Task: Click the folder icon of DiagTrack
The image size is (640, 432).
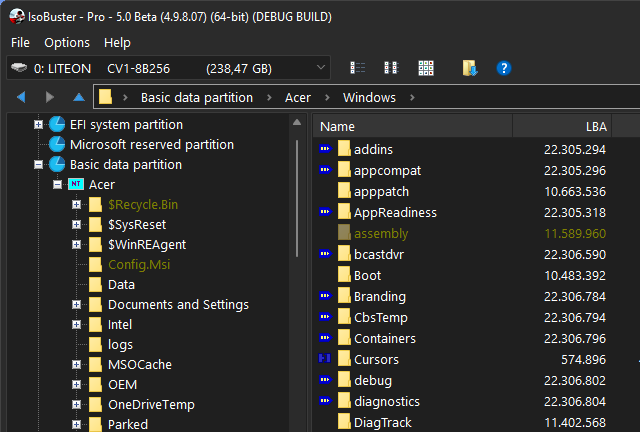Action: [344, 422]
